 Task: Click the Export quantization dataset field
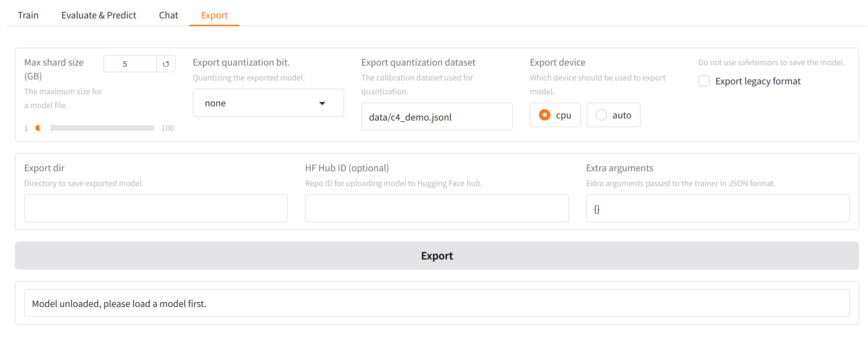coord(436,117)
